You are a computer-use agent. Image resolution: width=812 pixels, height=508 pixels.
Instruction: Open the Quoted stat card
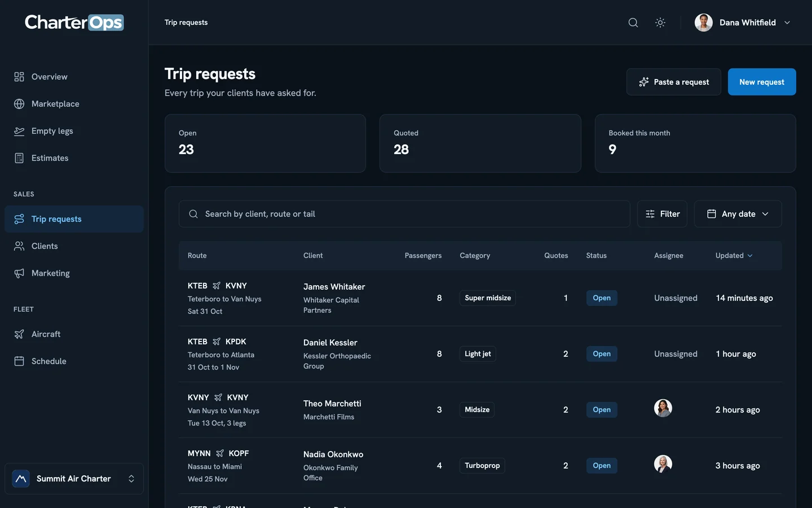click(480, 143)
